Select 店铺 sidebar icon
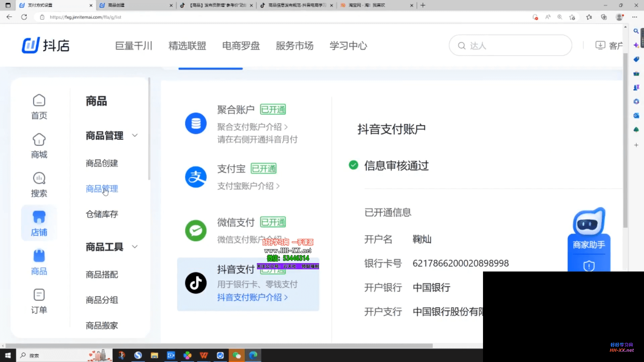 pos(39,223)
